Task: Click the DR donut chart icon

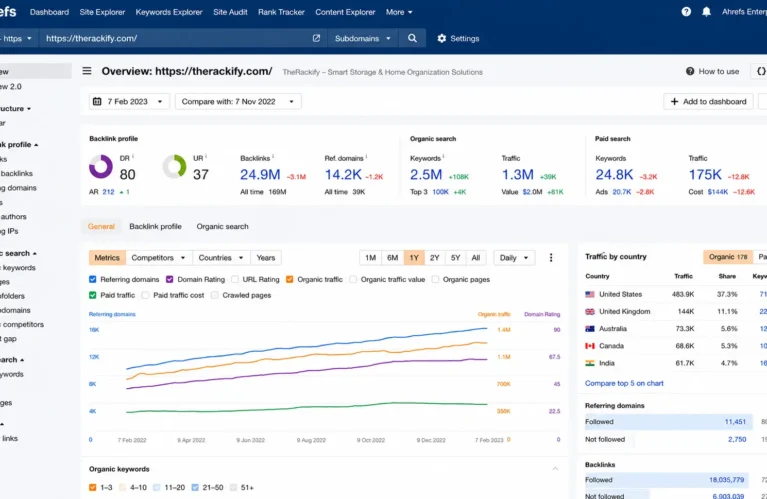Action: tap(101, 167)
